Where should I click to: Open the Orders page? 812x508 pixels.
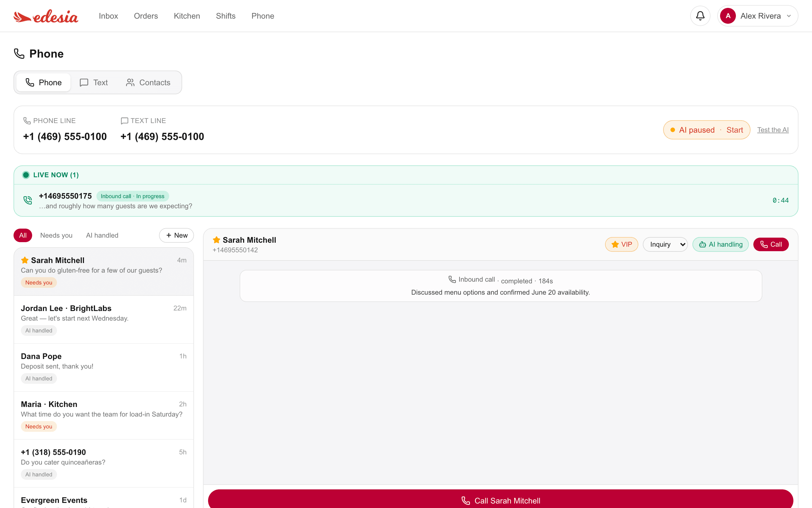point(145,16)
